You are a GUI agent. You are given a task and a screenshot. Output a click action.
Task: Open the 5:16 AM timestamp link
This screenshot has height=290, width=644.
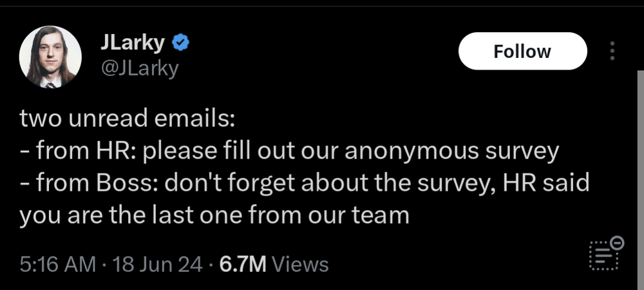click(x=58, y=264)
